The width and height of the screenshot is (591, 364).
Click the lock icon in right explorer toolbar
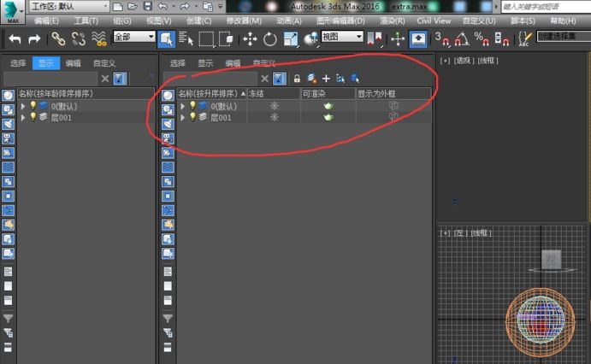pyautogui.click(x=297, y=79)
